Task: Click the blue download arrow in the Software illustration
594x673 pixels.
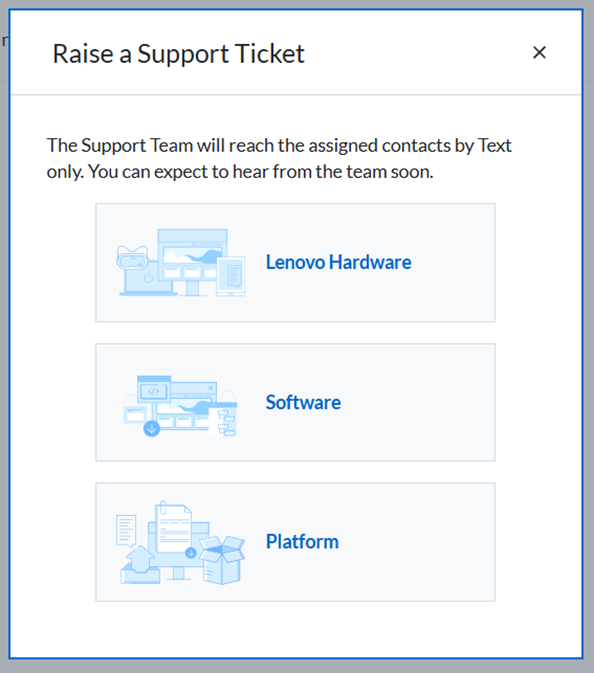Action: tap(152, 428)
